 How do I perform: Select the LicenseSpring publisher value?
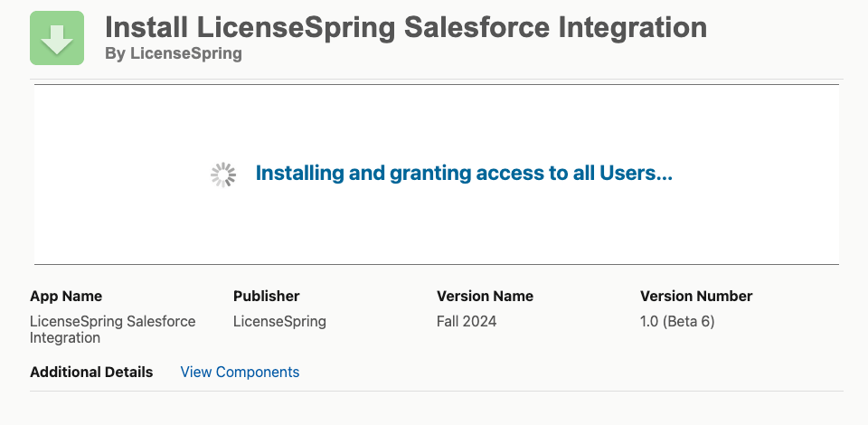[x=279, y=322]
